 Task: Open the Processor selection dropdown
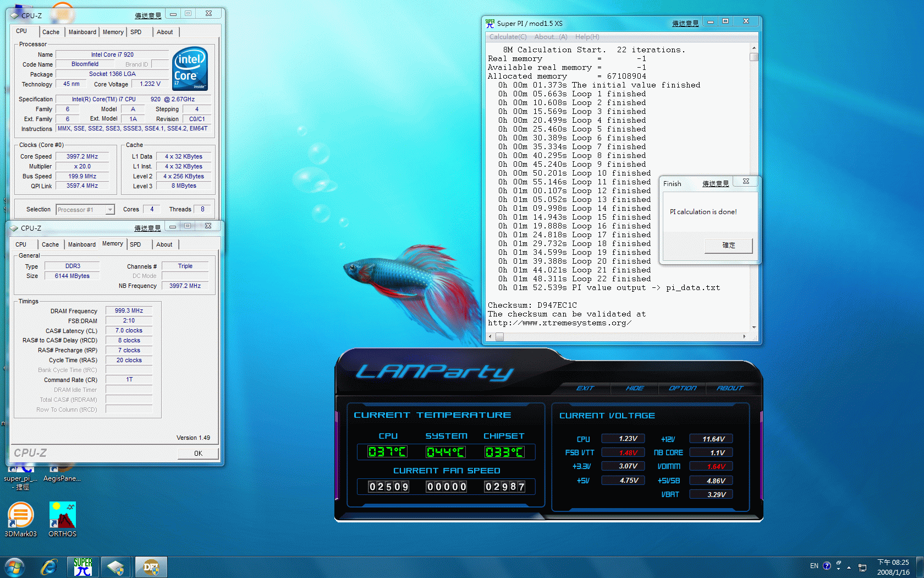point(85,210)
